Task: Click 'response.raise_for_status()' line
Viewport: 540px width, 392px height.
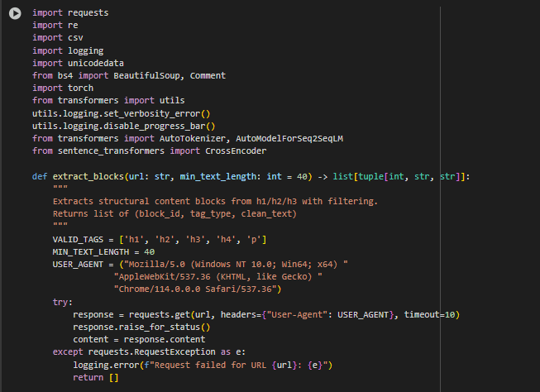Action: pyautogui.click(x=141, y=327)
